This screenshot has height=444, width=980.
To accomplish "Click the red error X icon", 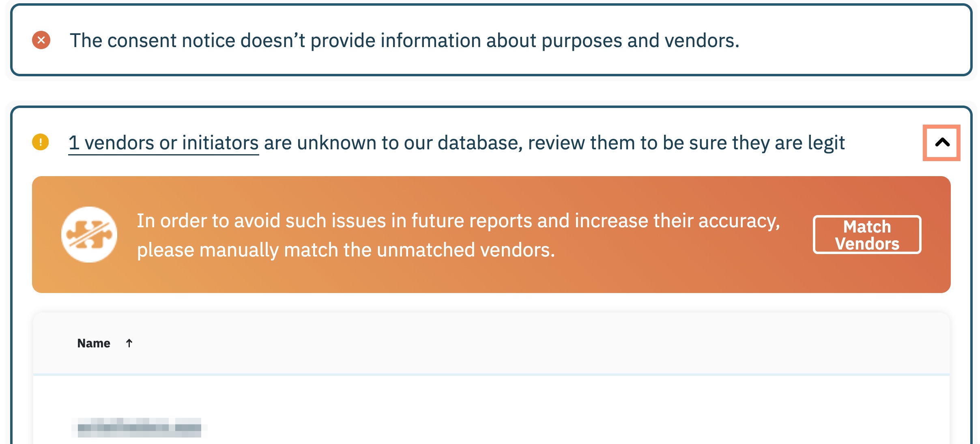I will [41, 40].
